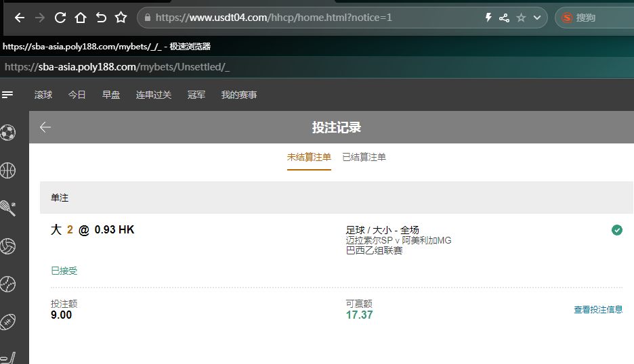Expand the address bar dropdown chevron

(537, 18)
